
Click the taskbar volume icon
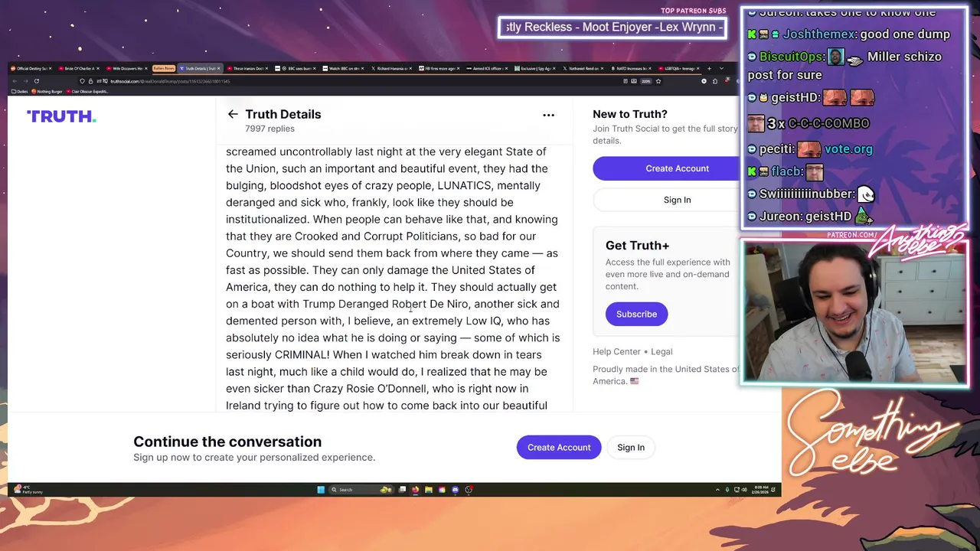tap(744, 490)
